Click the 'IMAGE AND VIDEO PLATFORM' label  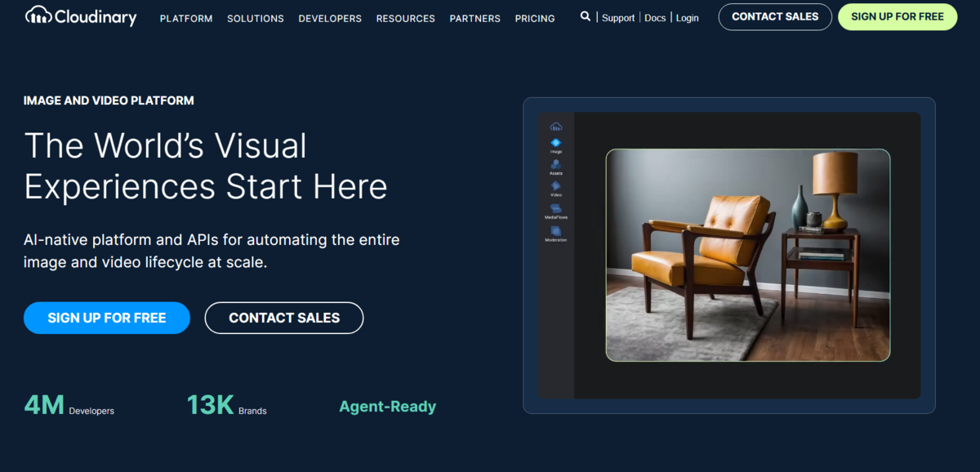[109, 100]
